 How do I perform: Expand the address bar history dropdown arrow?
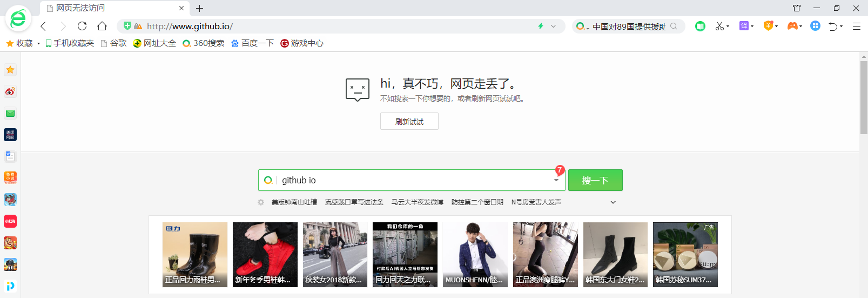click(553, 26)
